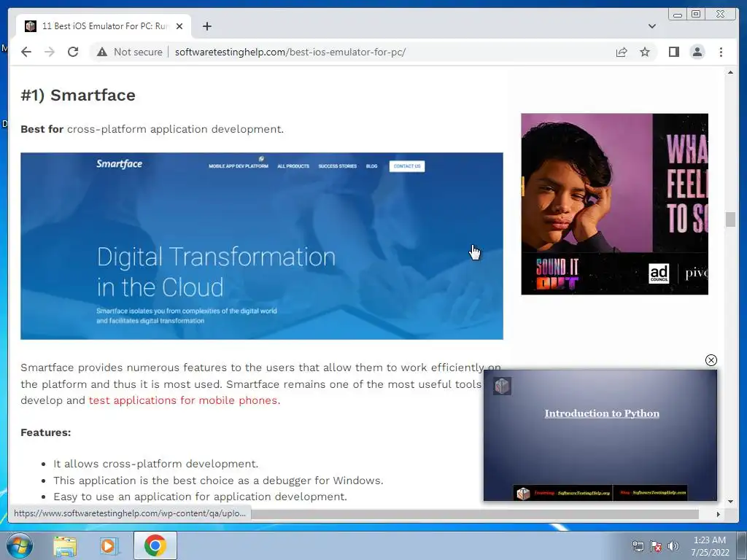747x560 pixels.
Task: Open the network tray icon
Action: (x=638, y=546)
